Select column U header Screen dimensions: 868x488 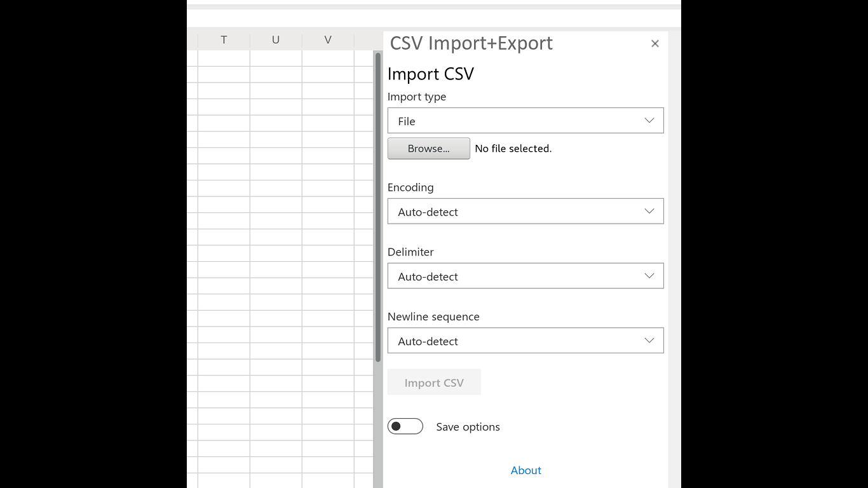(x=276, y=40)
